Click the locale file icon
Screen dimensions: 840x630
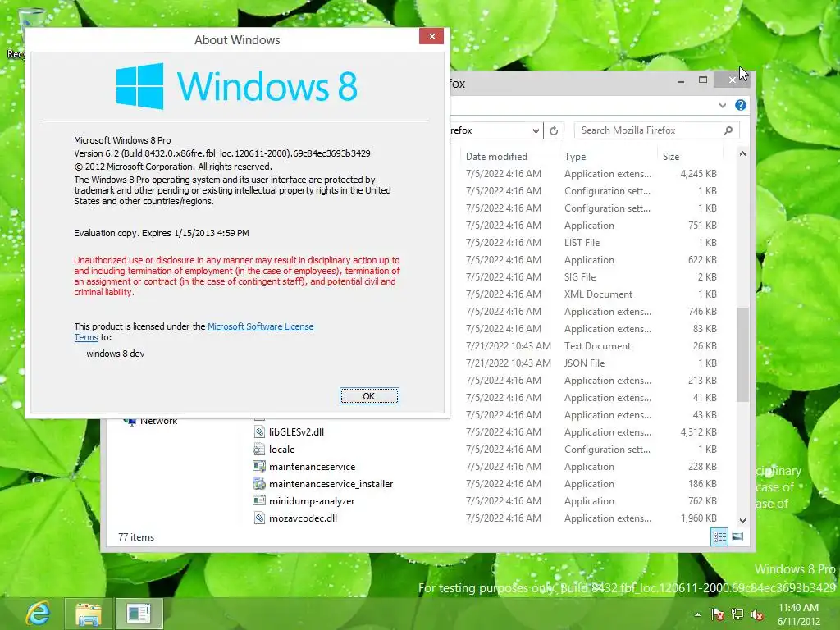259,449
